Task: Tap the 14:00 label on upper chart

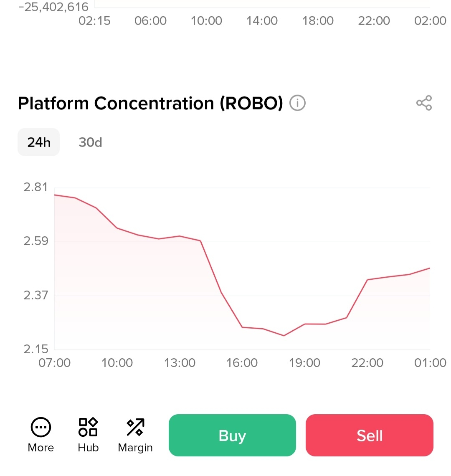Action: tap(262, 21)
